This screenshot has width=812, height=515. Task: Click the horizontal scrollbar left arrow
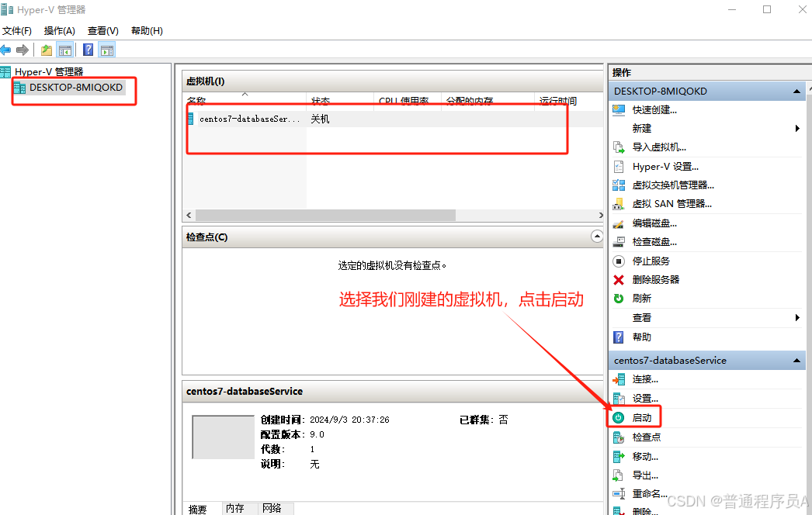189,216
